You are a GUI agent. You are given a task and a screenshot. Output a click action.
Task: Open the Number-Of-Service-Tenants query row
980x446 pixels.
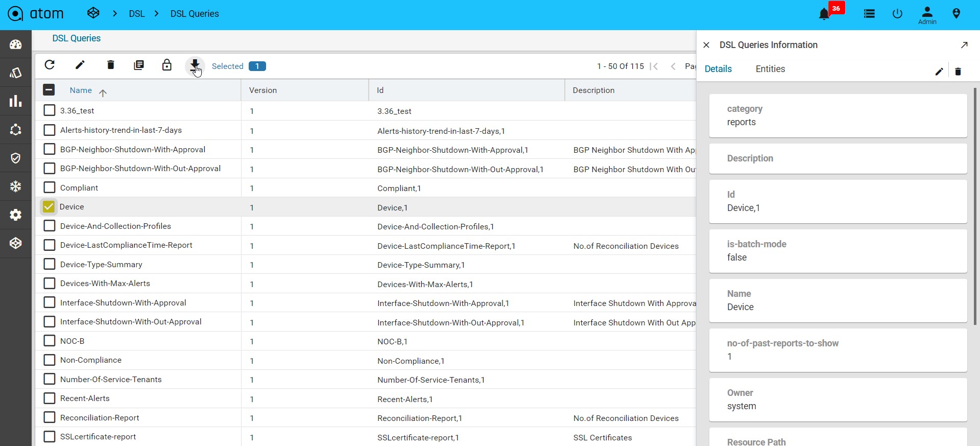click(365, 379)
